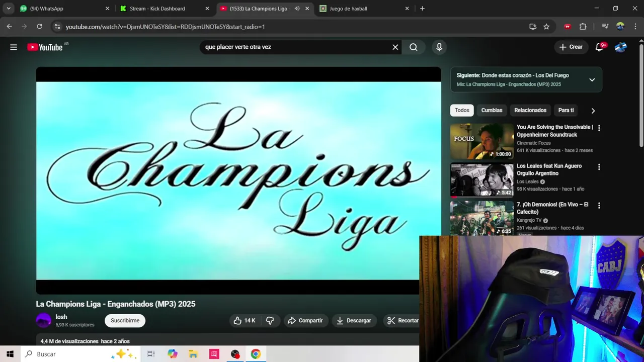
Task: Open the YouTube account avatar menu
Action: tap(621, 47)
